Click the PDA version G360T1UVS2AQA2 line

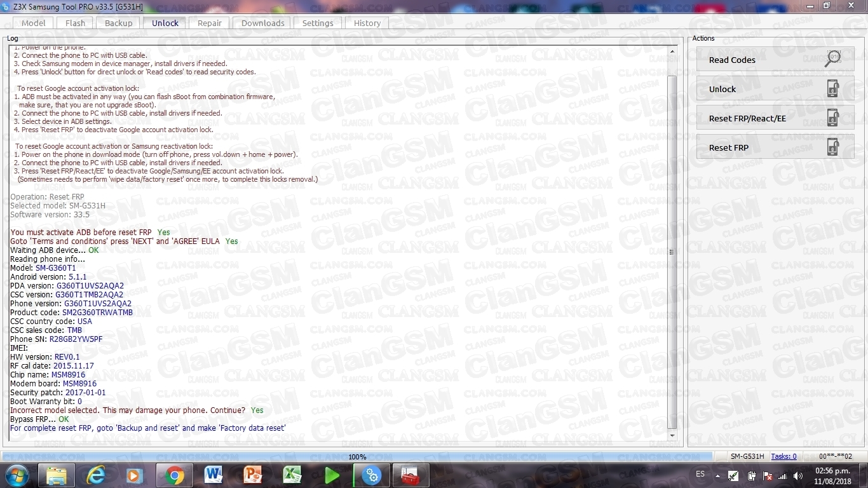pos(67,286)
